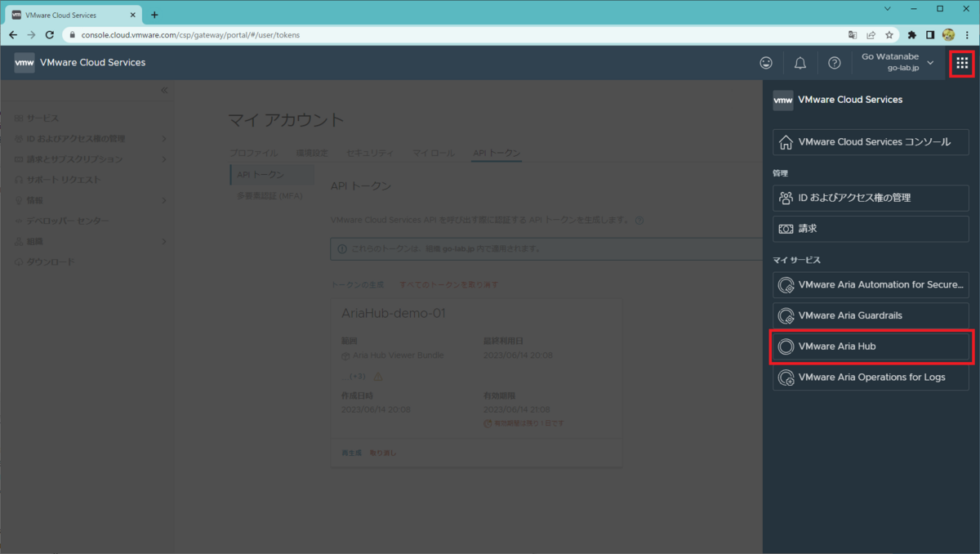Open VMware Aria Operations for Logs

(x=871, y=378)
